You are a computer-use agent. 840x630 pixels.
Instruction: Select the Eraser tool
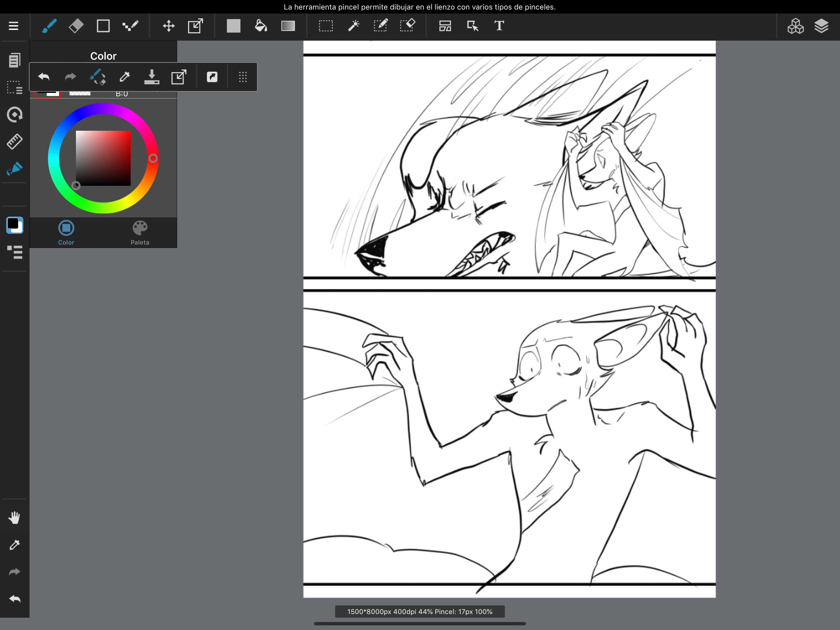click(76, 26)
